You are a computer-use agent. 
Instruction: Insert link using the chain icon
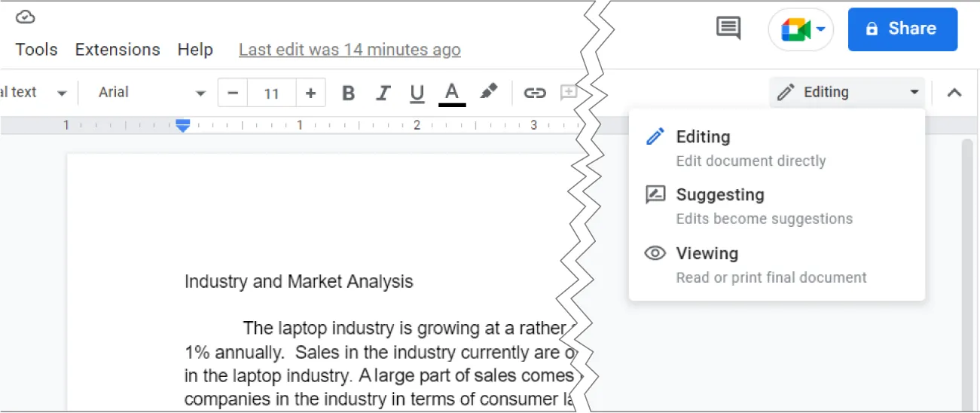535,93
